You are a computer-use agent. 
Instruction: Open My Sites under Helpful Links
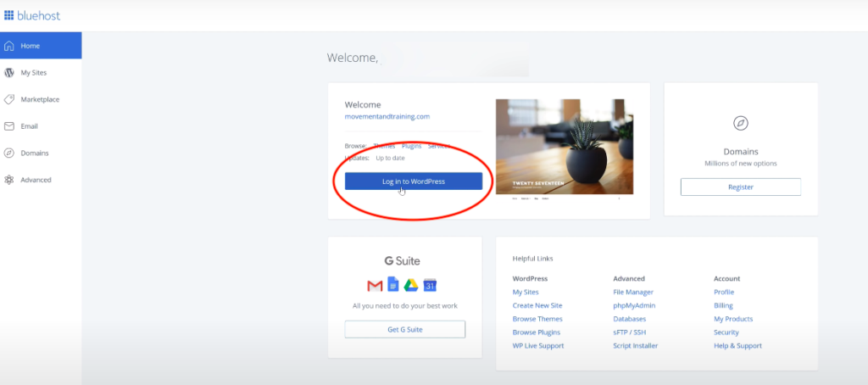[526, 292]
